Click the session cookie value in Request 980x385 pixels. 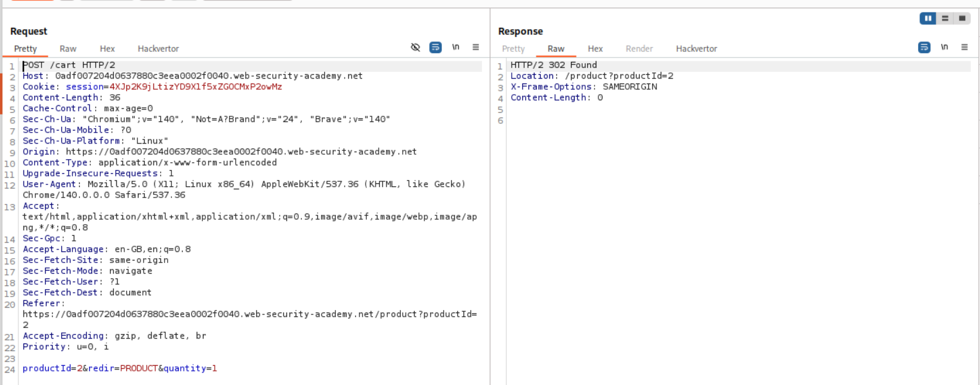196,87
